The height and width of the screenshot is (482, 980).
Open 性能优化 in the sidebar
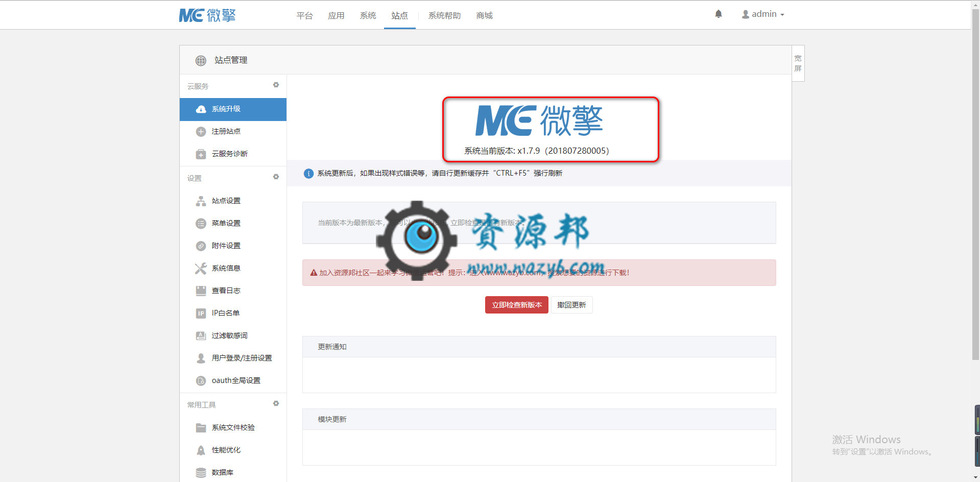[x=233, y=450]
